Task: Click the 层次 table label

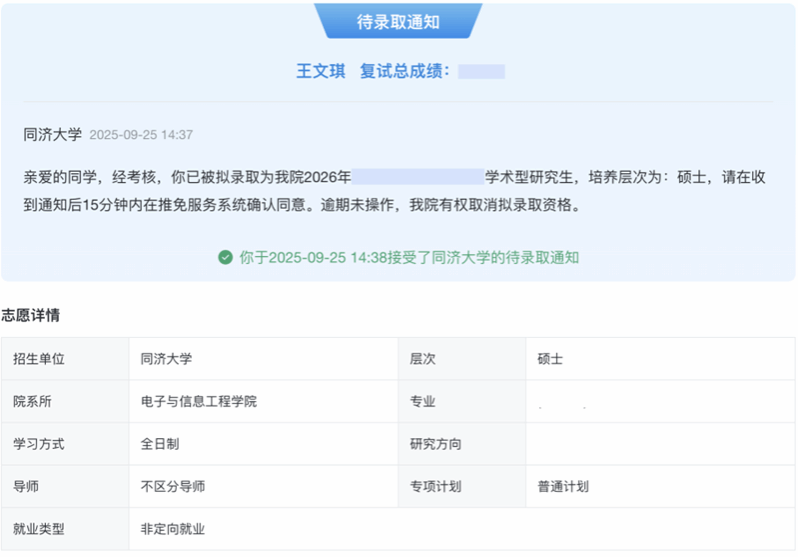Action: 422,359
